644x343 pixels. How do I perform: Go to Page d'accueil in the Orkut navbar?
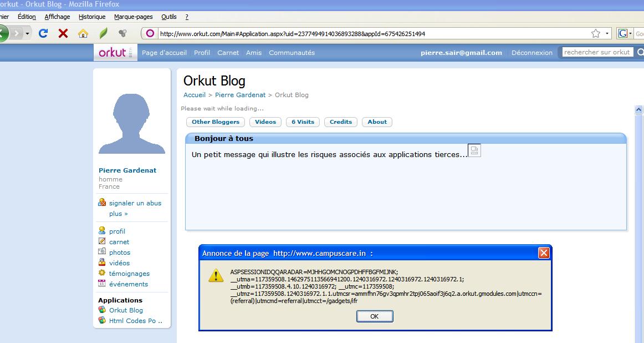coord(164,53)
